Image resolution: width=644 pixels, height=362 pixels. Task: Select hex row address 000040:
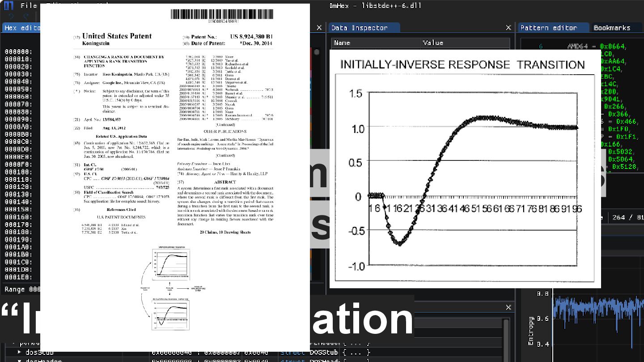(x=18, y=82)
